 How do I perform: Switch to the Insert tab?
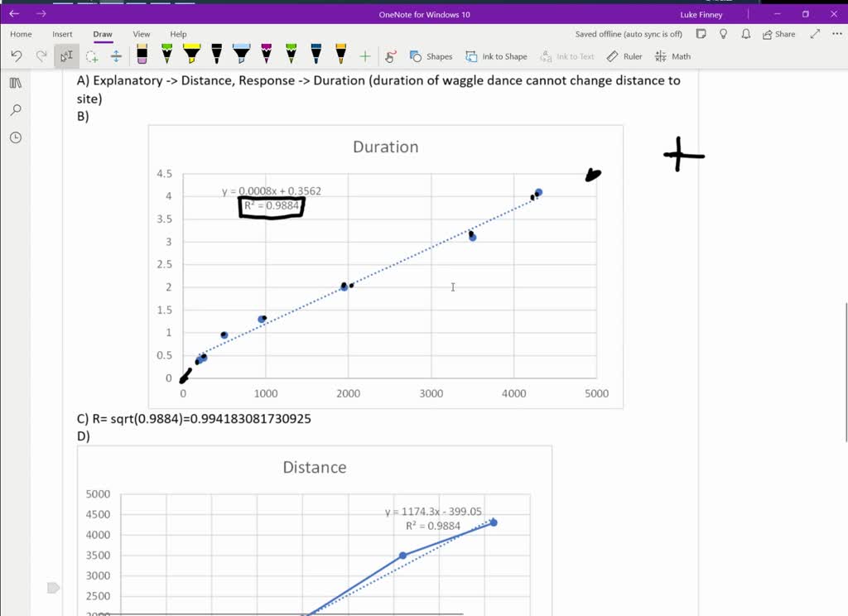pos(62,34)
